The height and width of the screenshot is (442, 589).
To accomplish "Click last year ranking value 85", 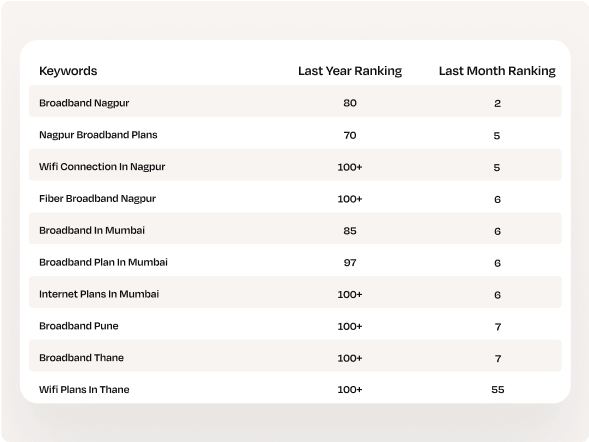I will click(350, 231).
